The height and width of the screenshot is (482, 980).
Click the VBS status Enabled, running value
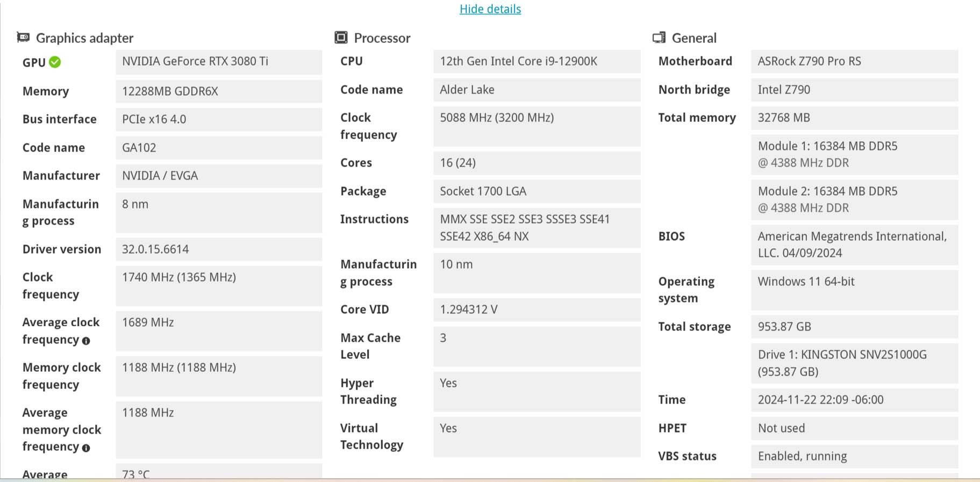(x=855, y=456)
